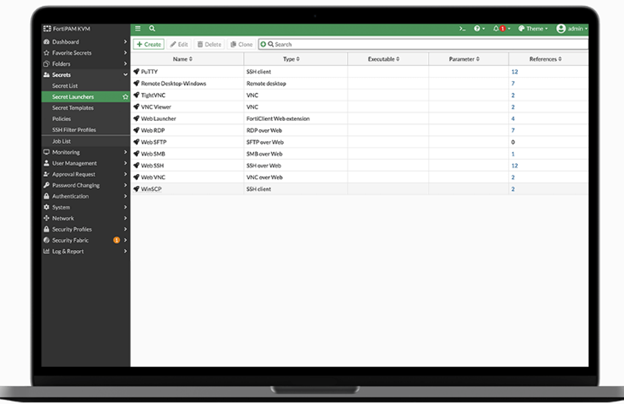Open the references count 4 for Web Launcher

(513, 119)
